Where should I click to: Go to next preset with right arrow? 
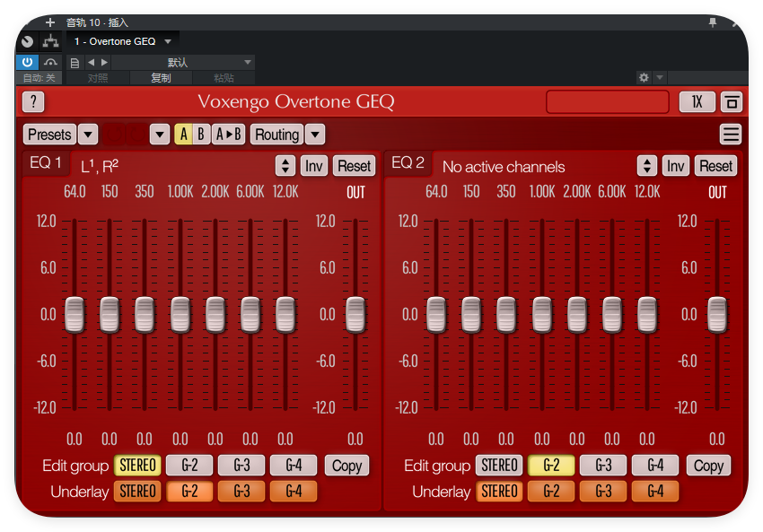point(104,62)
